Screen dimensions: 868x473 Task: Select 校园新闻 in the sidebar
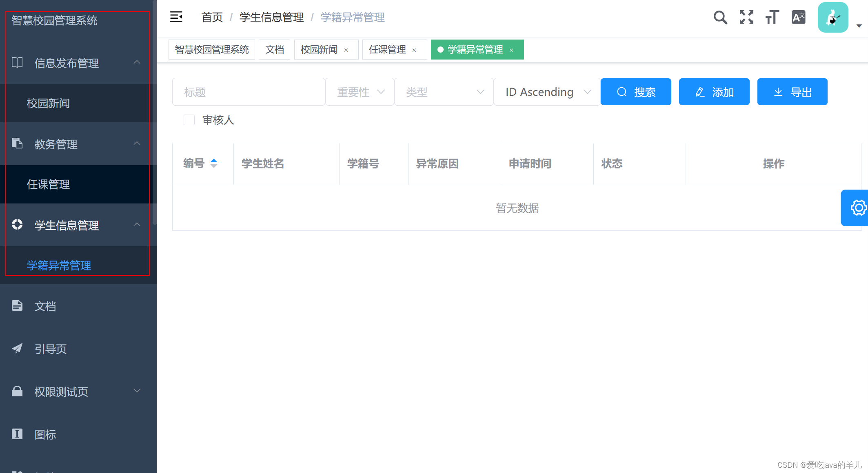click(x=48, y=104)
